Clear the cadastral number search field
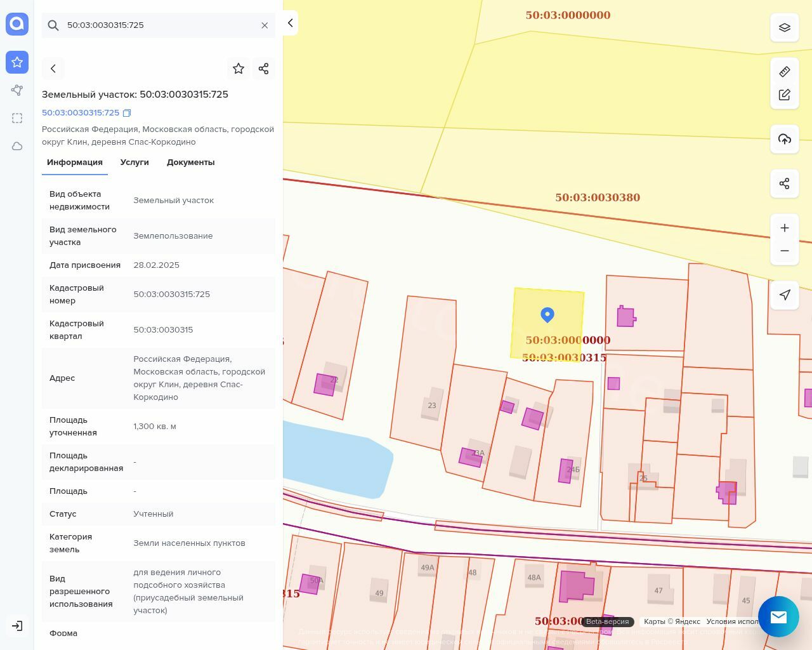Viewport: 812px width, 650px height. point(265,25)
